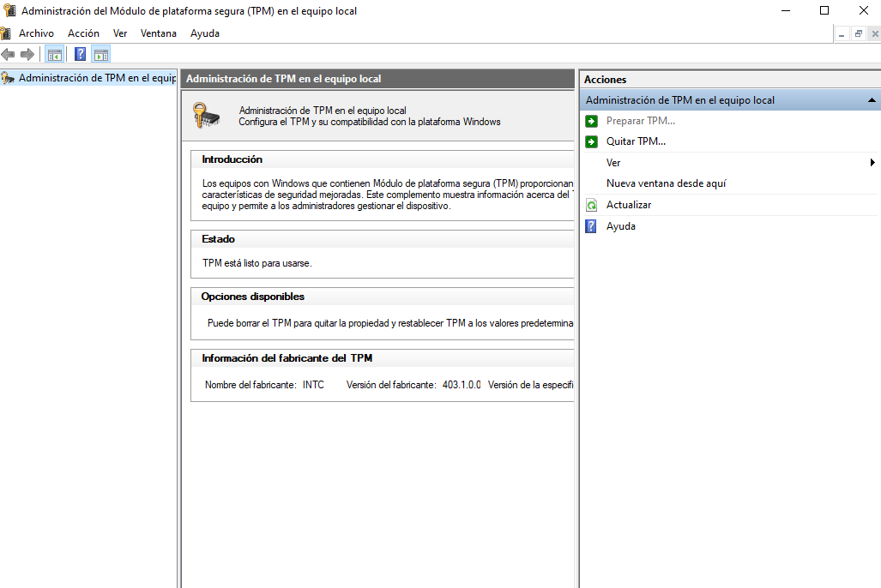The height and width of the screenshot is (588, 881).
Task: Click the Forward arrow toolbar icon
Action: pos(27,55)
